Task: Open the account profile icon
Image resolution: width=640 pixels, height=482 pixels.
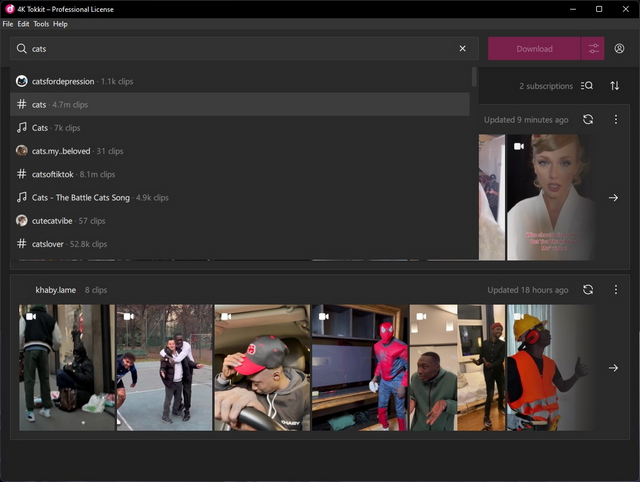Action: coord(619,49)
